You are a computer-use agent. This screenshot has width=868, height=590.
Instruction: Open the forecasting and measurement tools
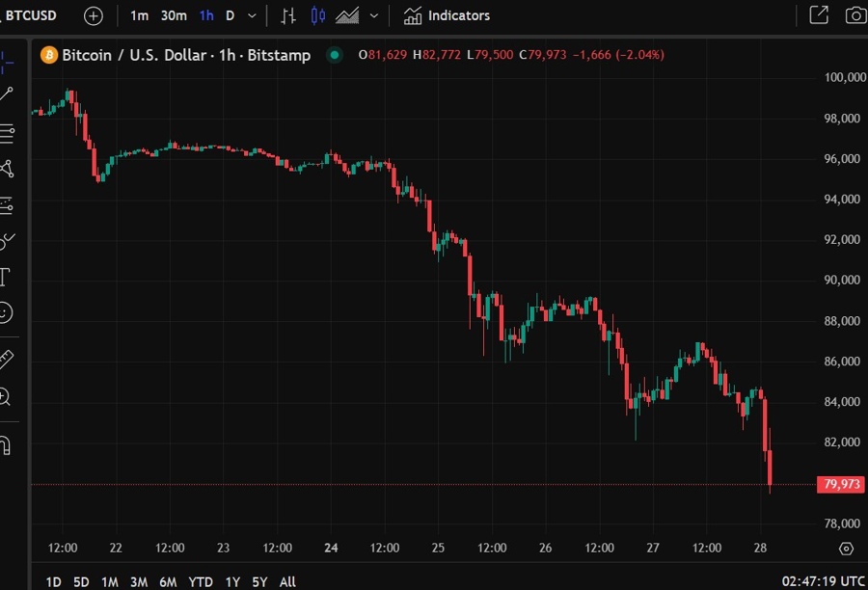(7, 205)
